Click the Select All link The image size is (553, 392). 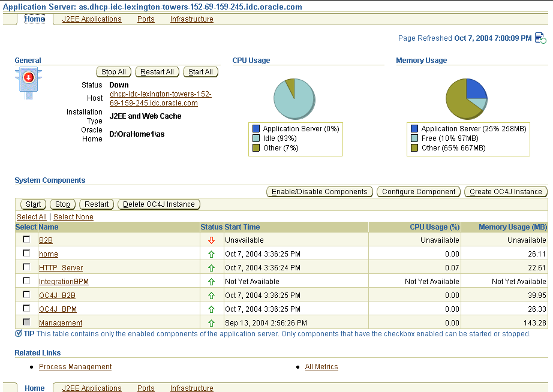32,217
